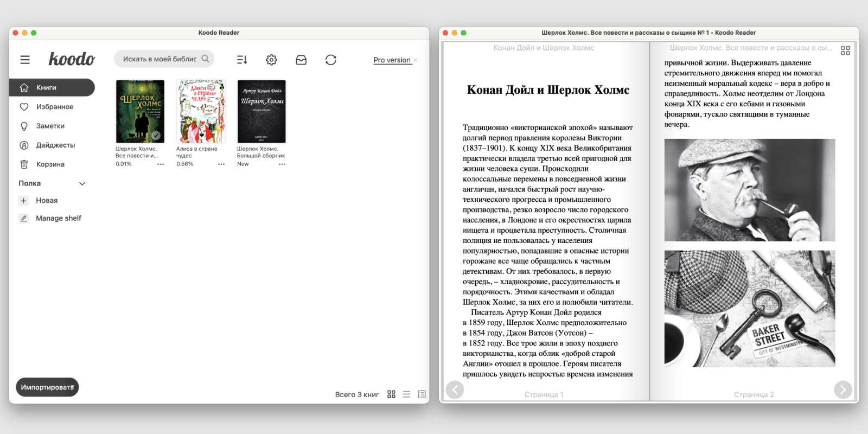Go to next page in reader
Screen dimensions: 868x434
[843, 390]
